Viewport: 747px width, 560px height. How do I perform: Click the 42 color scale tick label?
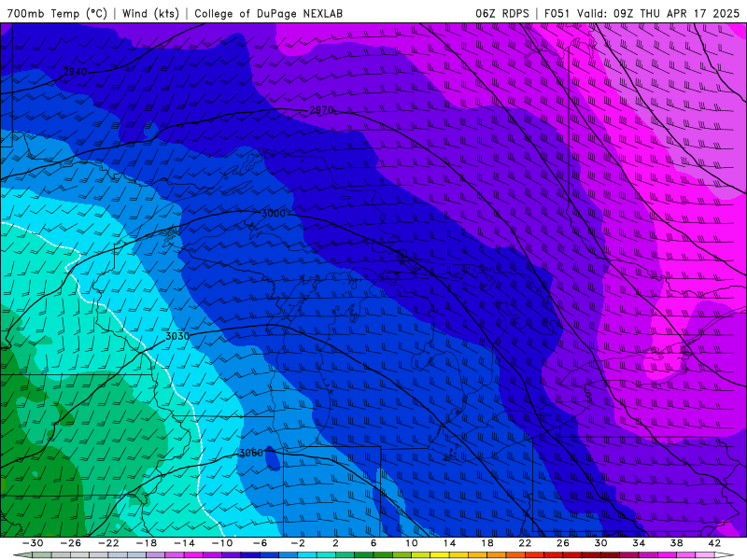(x=714, y=543)
